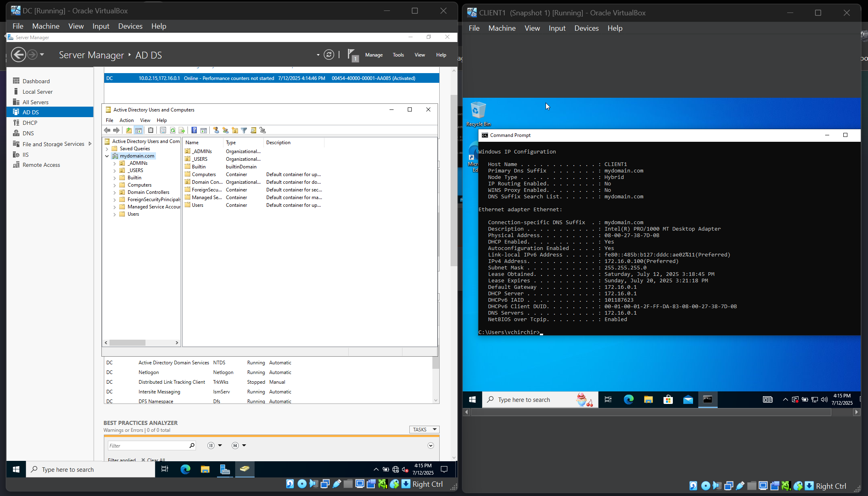Expand Best Practices Analyzer collapse chevron

point(431,446)
